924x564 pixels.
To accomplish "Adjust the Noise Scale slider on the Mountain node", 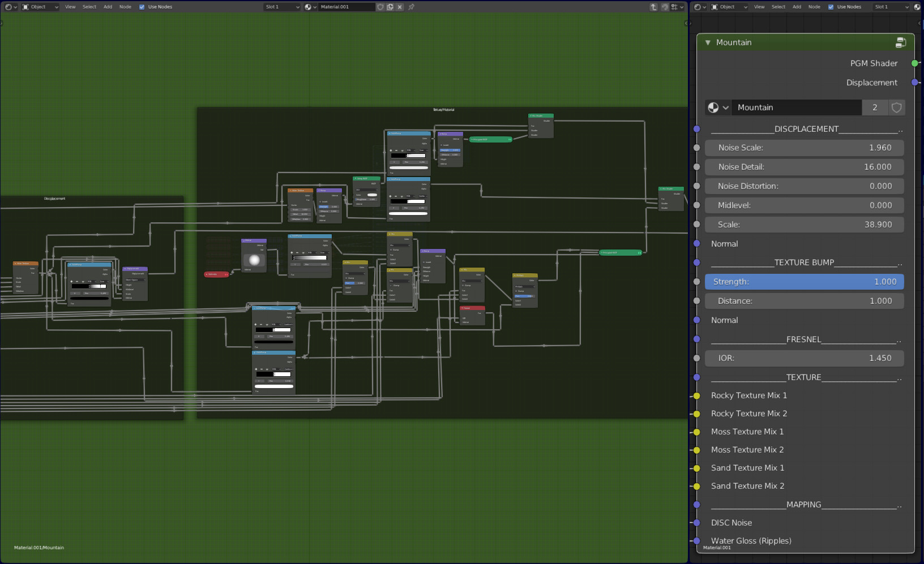I will coord(804,148).
